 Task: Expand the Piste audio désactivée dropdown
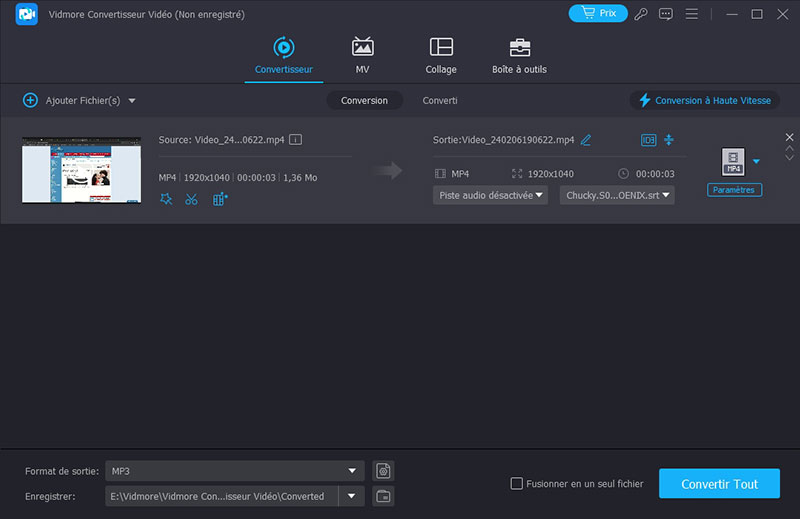tap(490, 195)
